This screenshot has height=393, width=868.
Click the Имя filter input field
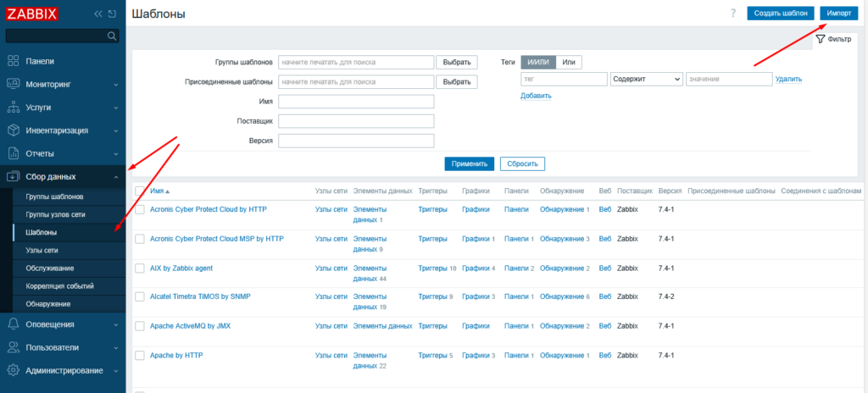click(x=356, y=102)
